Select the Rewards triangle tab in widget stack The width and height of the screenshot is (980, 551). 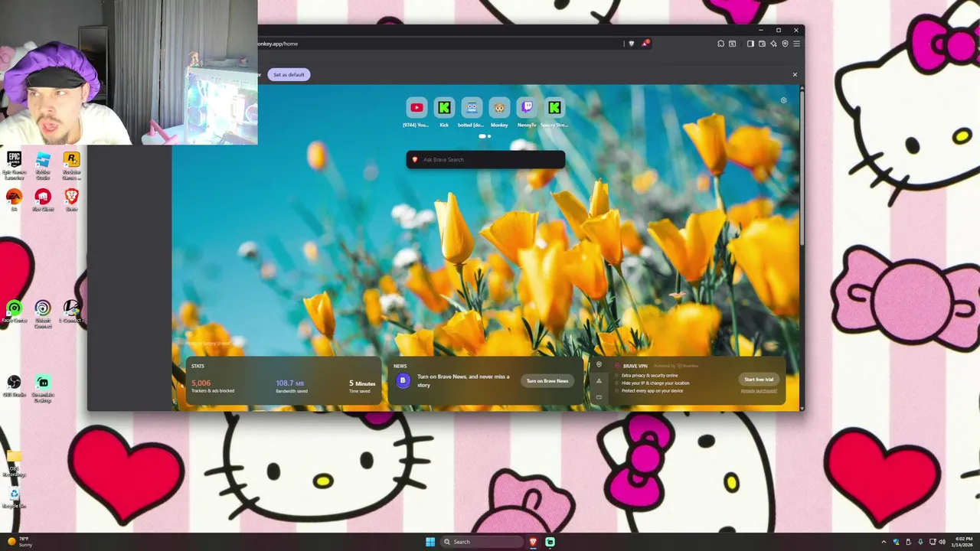pos(599,380)
